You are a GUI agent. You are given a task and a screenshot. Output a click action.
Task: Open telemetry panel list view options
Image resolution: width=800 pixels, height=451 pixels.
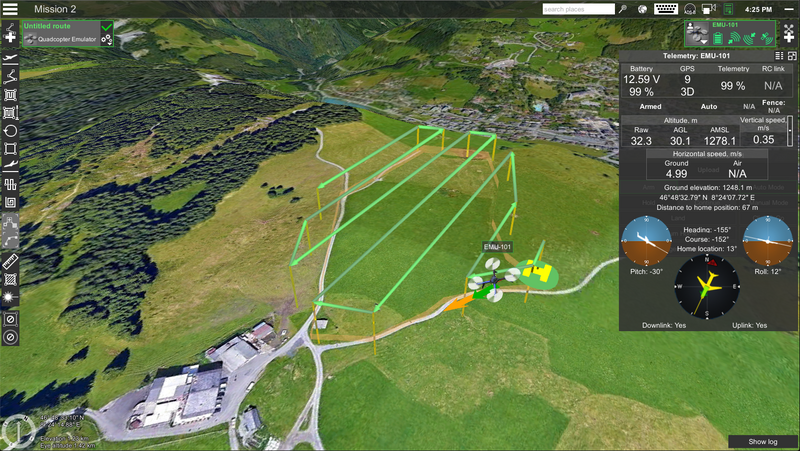(779, 55)
